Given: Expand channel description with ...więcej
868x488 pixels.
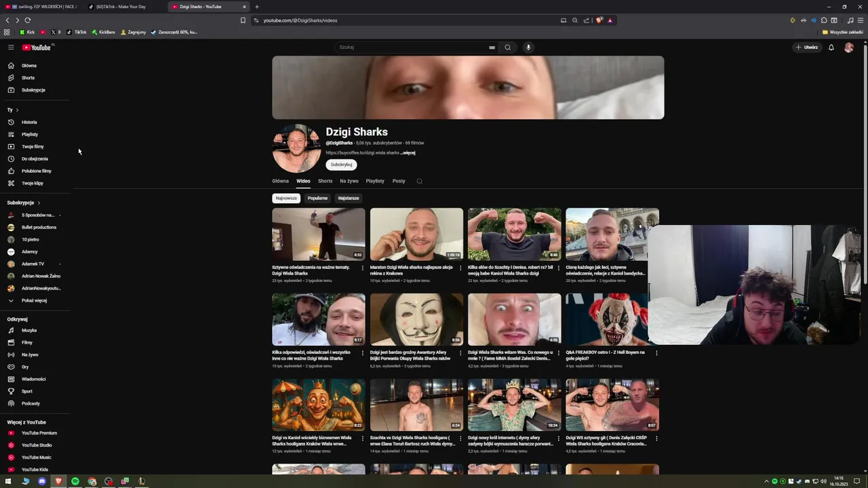Looking at the screenshot, I should pos(408,152).
